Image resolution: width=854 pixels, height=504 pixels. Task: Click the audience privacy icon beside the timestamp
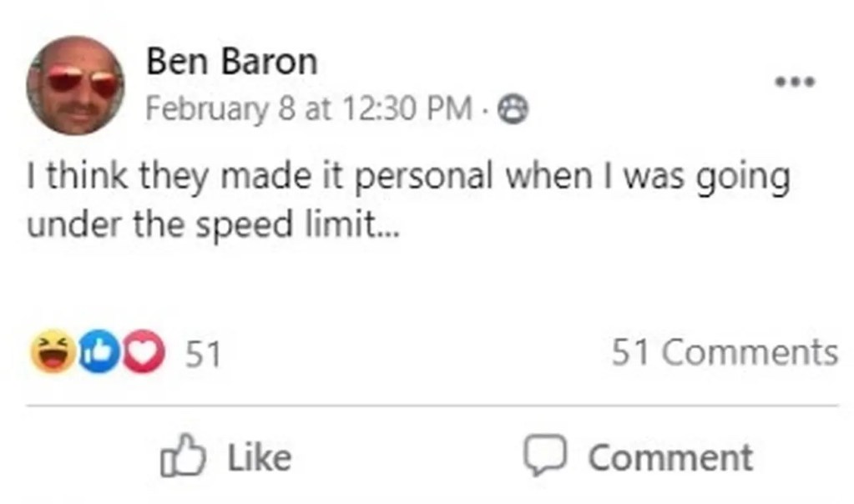coord(513,109)
